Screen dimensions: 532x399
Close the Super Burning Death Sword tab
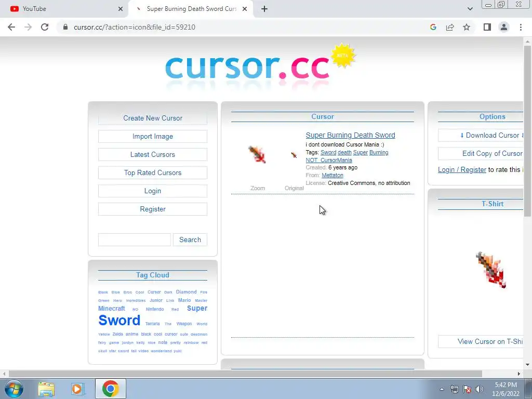tap(244, 9)
